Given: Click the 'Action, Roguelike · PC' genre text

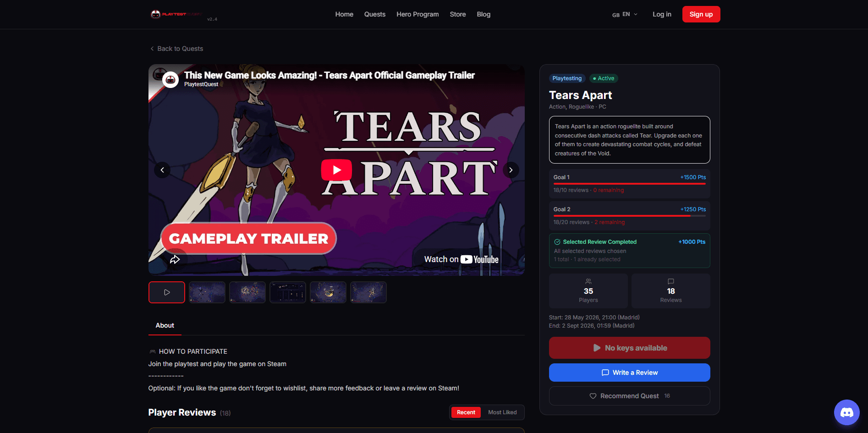Looking at the screenshot, I should point(577,107).
